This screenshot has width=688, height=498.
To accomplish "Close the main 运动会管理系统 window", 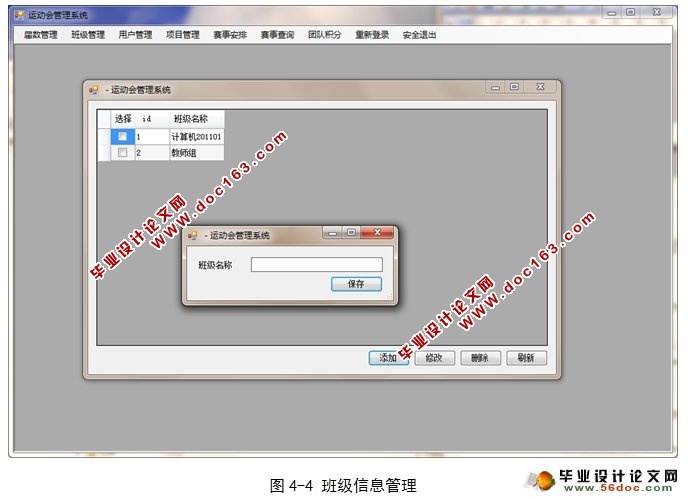I will coord(656,12).
